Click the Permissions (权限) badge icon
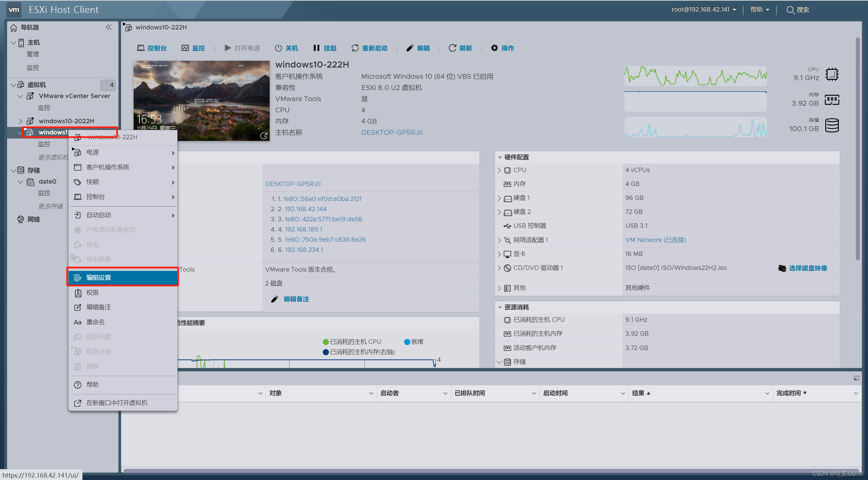The image size is (868, 480). pos(78,293)
